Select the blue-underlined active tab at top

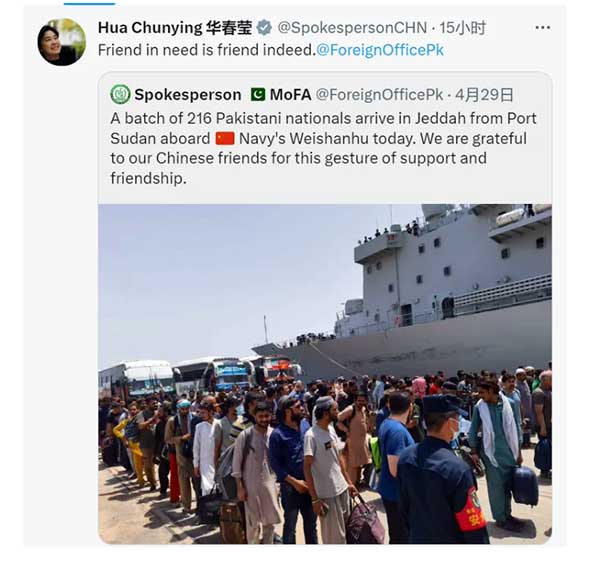89,3
